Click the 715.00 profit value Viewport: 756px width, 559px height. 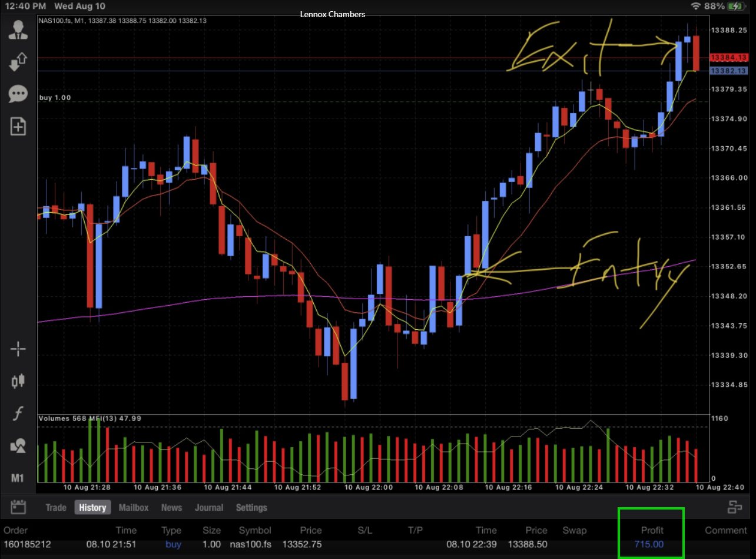pyautogui.click(x=649, y=544)
